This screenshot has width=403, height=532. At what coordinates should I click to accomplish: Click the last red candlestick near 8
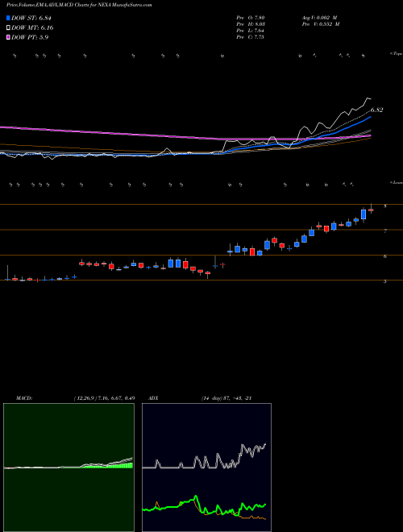tap(371, 210)
